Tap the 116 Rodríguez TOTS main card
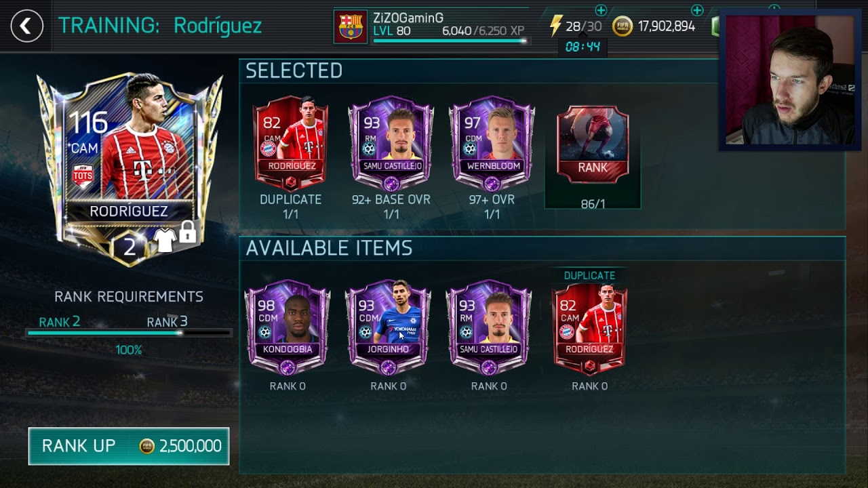The image size is (868, 488). tap(129, 169)
